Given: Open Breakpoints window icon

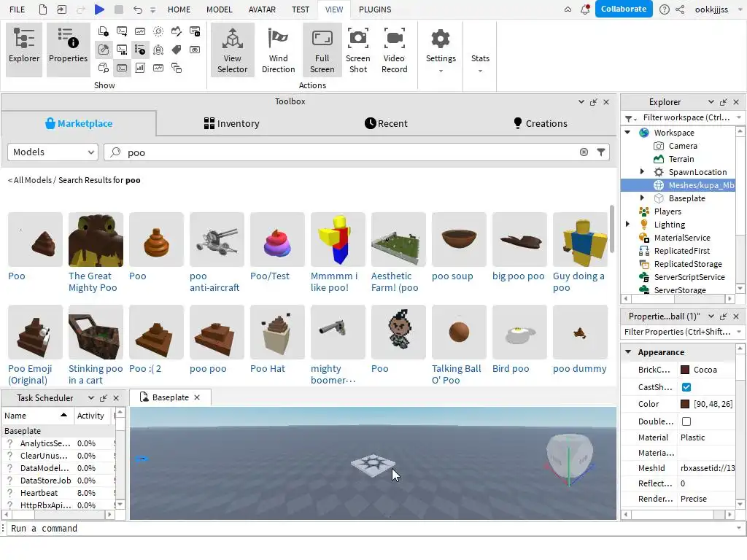Looking at the screenshot, I should [195, 32].
